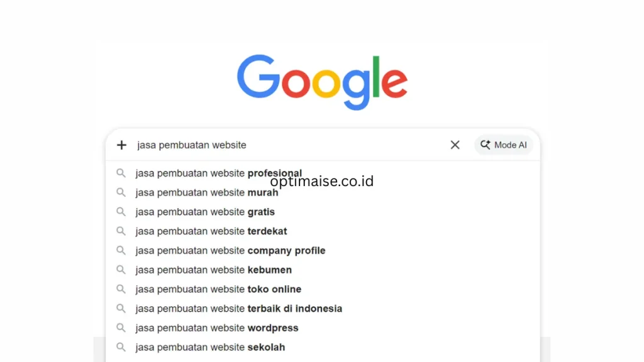Select the Google logo
The image size is (644, 362).
(322, 80)
